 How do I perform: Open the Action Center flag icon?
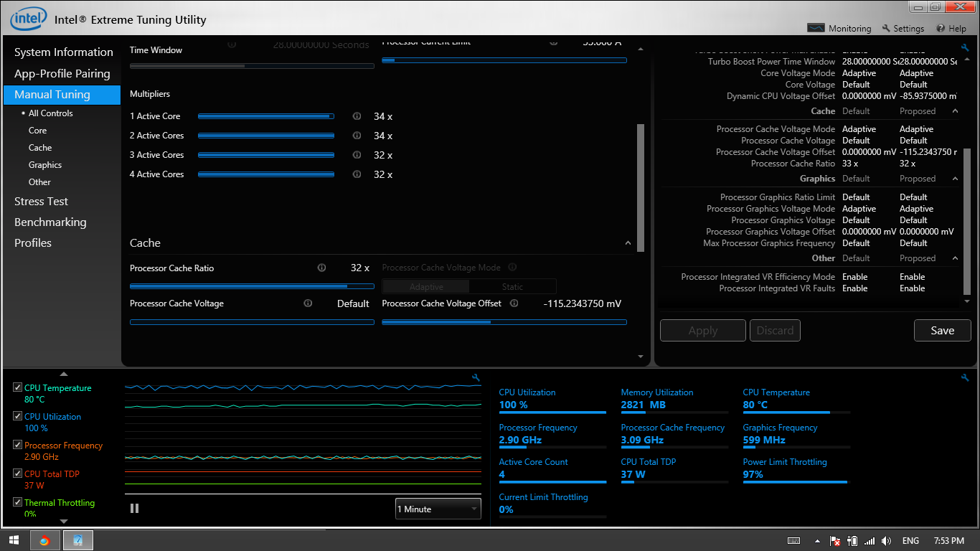pos(835,541)
